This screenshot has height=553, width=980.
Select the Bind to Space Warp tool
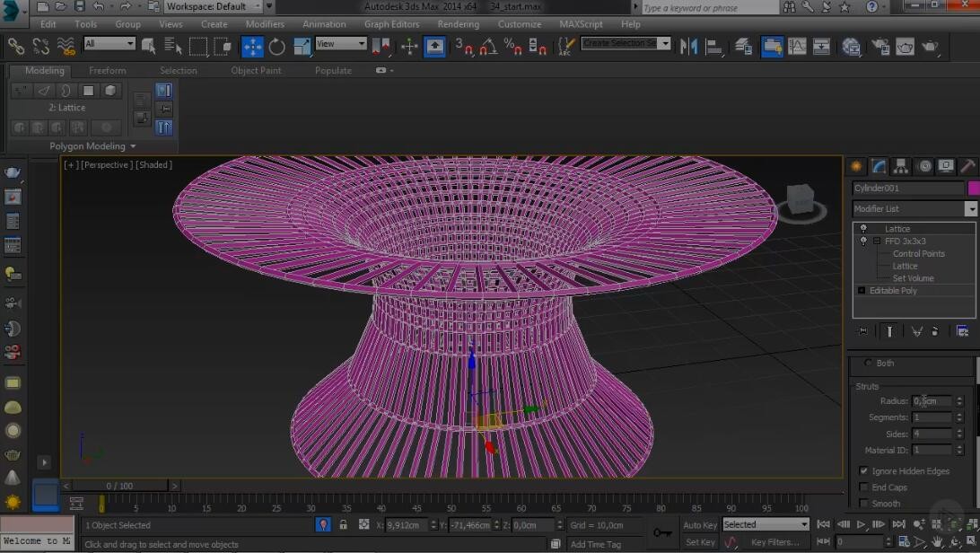[66, 47]
